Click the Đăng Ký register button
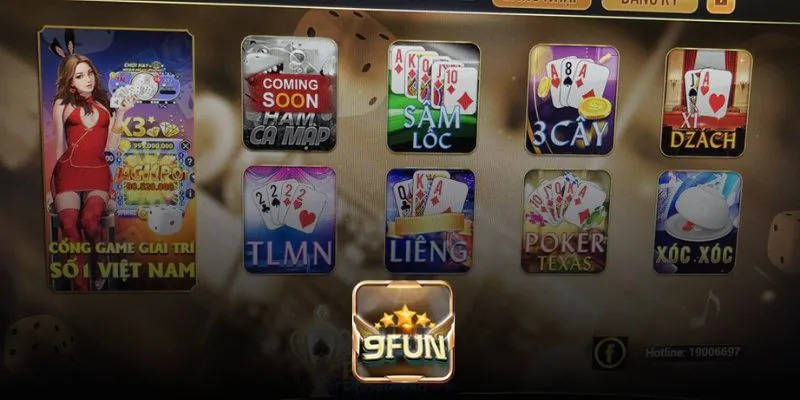This screenshot has width=800, height=400. [x=649, y=5]
